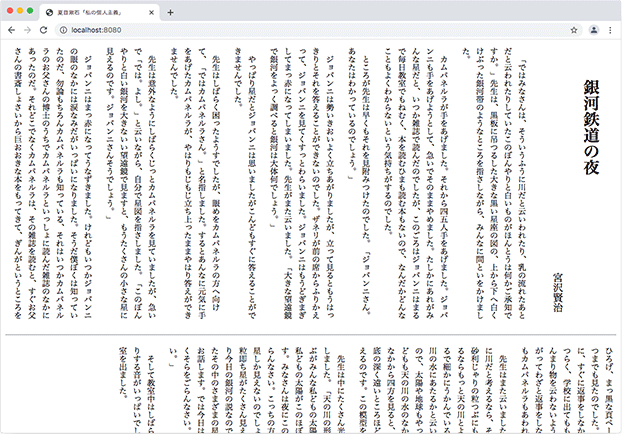Click the author name 宮沢賢治
This screenshot has height=434, width=622.
[x=557, y=293]
